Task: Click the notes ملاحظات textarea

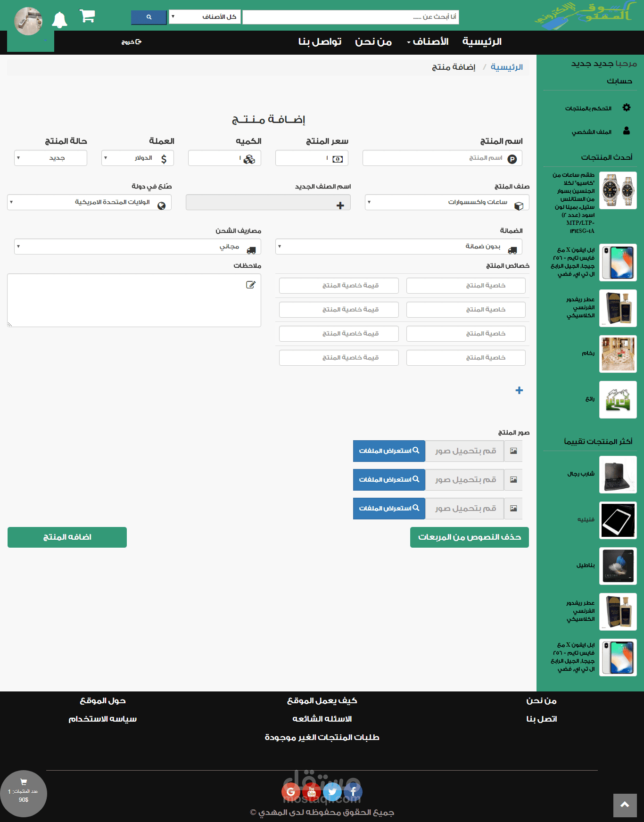Action: coord(134,300)
